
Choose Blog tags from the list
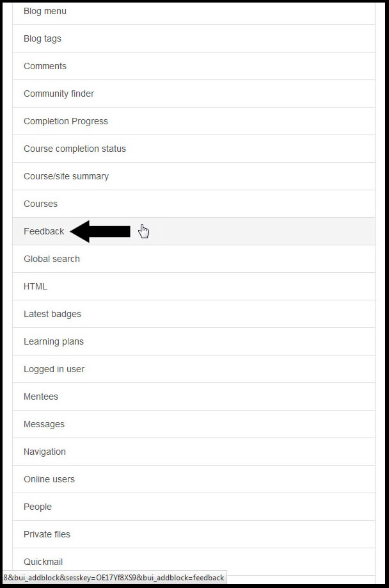tap(194, 38)
